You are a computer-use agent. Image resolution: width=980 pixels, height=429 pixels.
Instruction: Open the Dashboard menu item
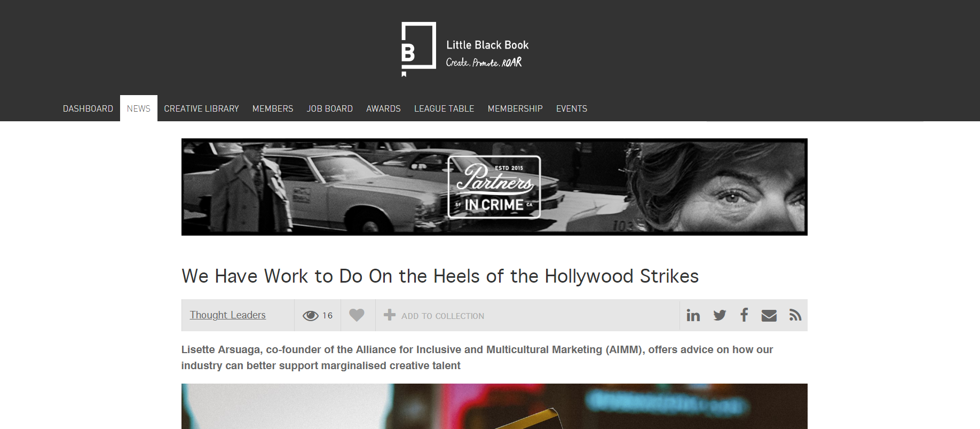88,108
